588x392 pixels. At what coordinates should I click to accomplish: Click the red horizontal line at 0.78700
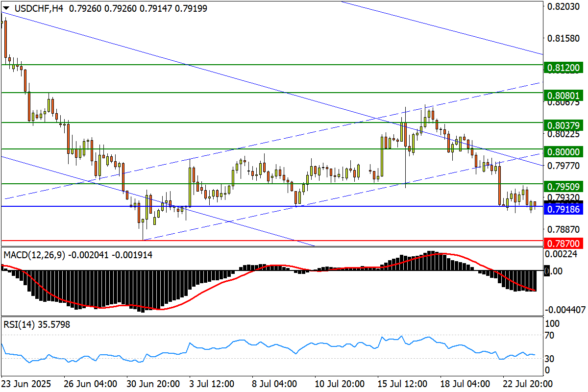click(272, 241)
